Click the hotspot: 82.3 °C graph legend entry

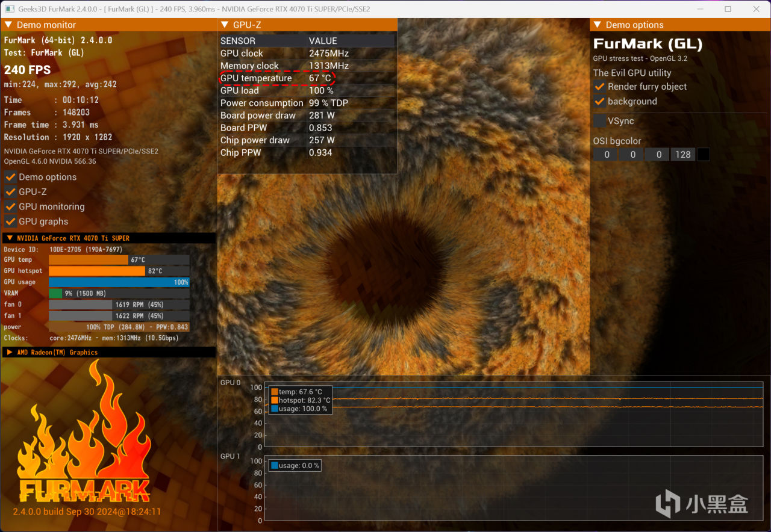tap(301, 400)
